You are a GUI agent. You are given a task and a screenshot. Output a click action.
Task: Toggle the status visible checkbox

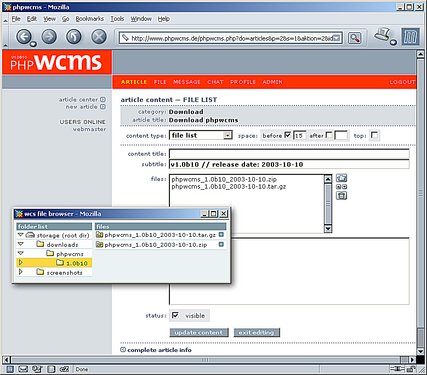[175, 315]
